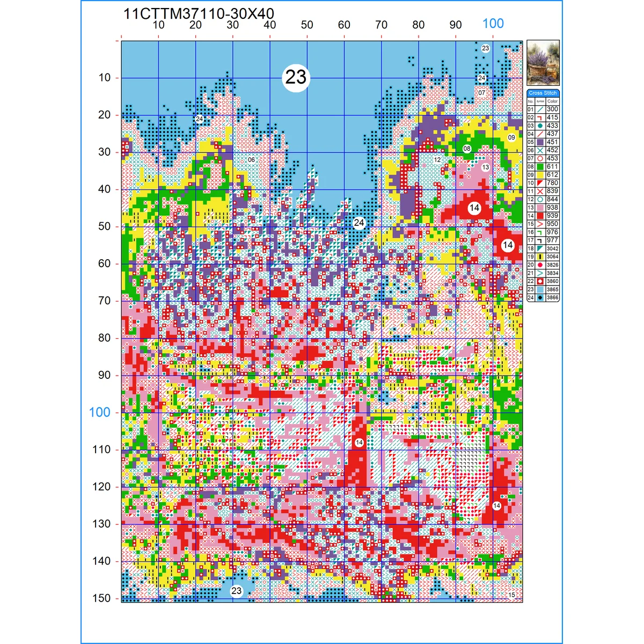This screenshot has width=644, height=644.
Task: Click the red square white-dot symbol for color 3860
Action: click(x=540, y=281)
